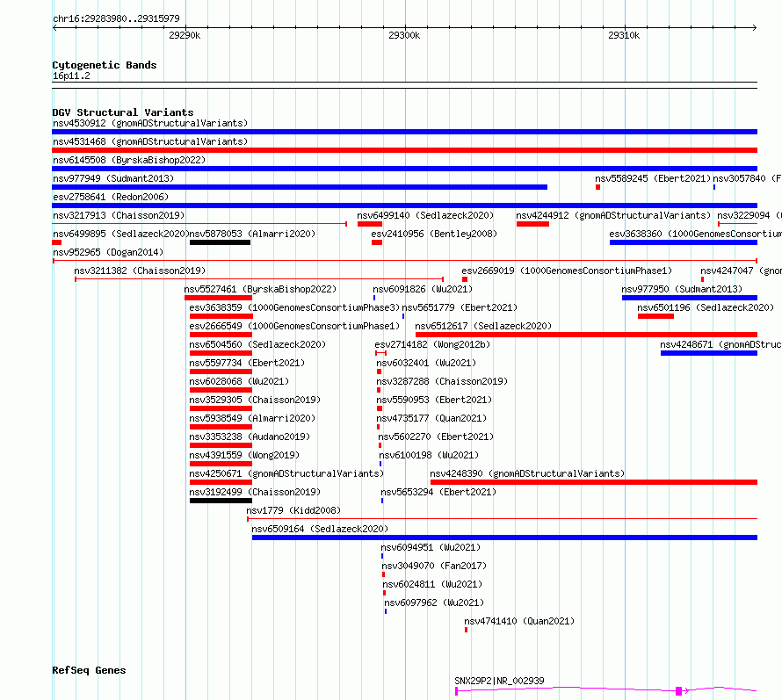The width and height of the screenshot is (782, 700).
Task: Click the magenta SNX29P2 exon block
Action: (x=679, y=690)
